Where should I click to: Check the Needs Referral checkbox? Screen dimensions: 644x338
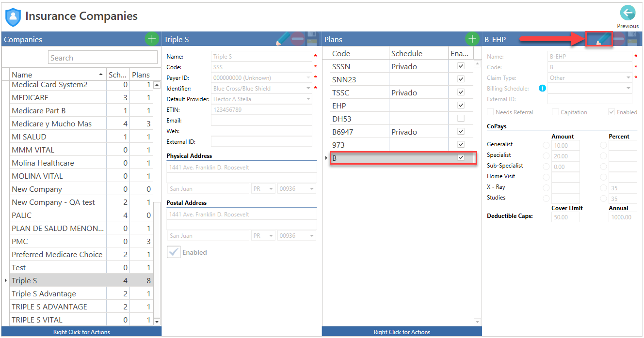(x=490, y=112)
